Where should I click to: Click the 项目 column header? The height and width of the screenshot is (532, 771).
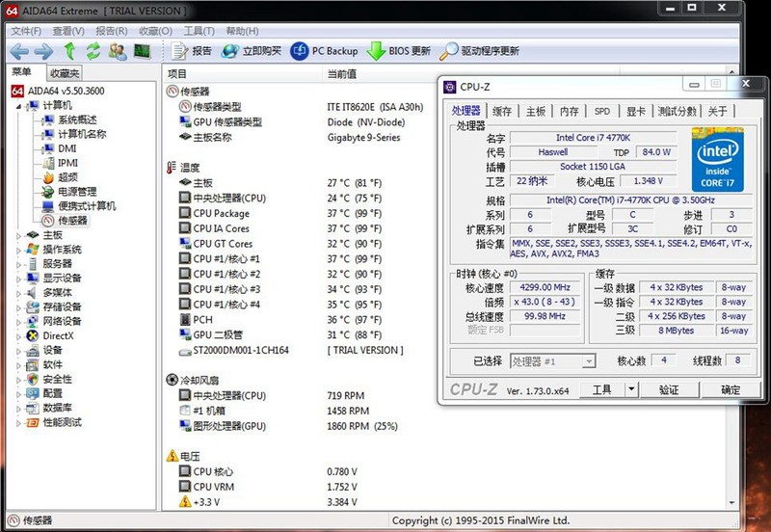(242, 74)
